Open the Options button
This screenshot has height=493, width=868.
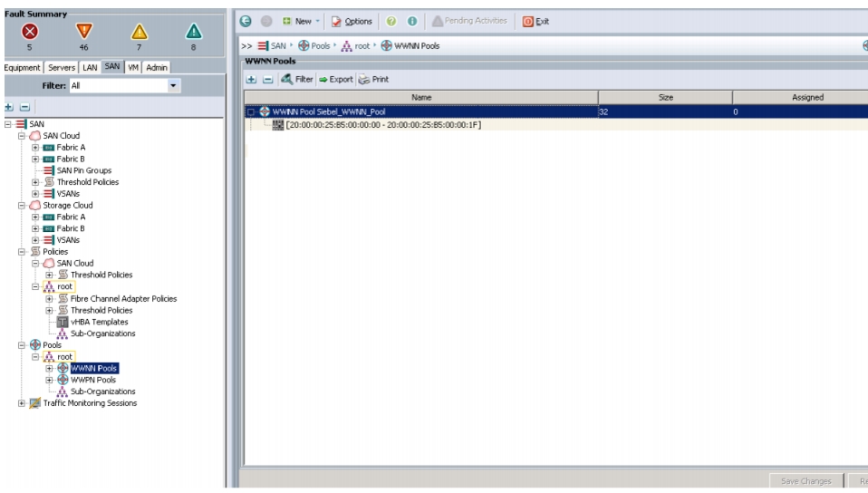(x=352, y=21)
